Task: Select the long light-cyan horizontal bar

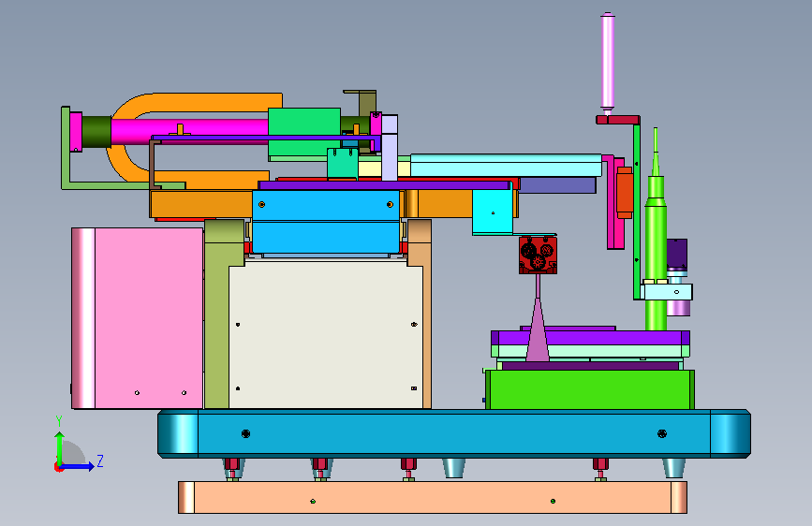Action: [506, 165]
